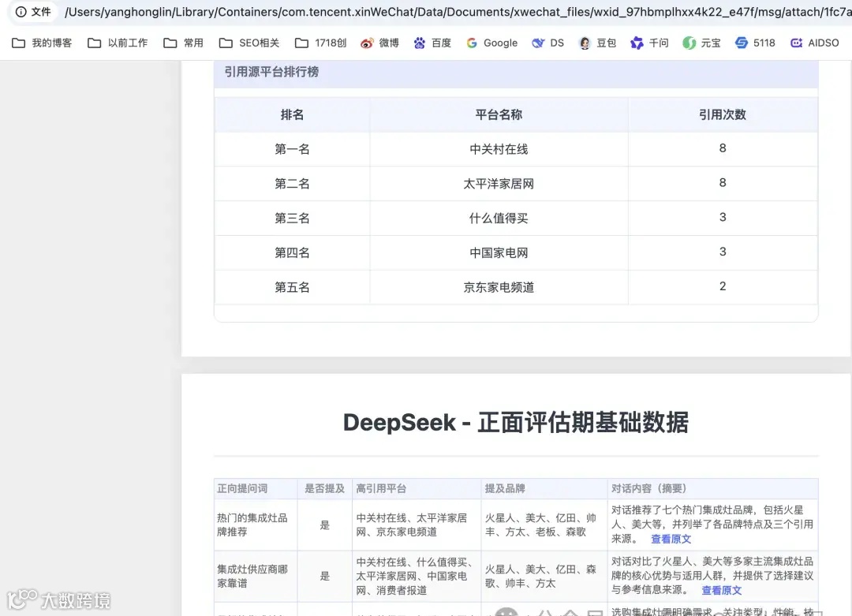852x616 pixels.
Task: Select the 第二名 ranking cell
Action: tap(293, 184)
